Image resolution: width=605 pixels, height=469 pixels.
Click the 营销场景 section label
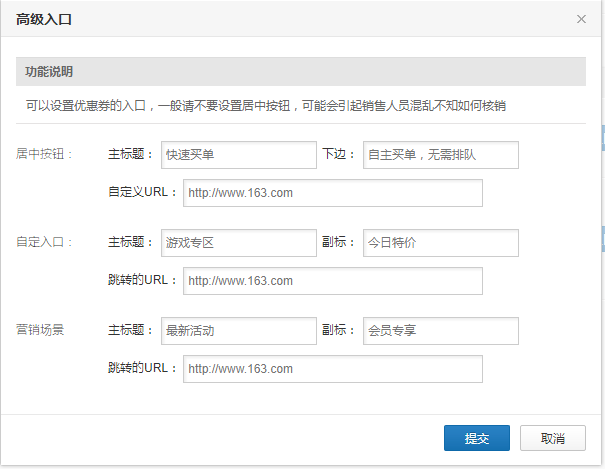click(x=44, y=331)
